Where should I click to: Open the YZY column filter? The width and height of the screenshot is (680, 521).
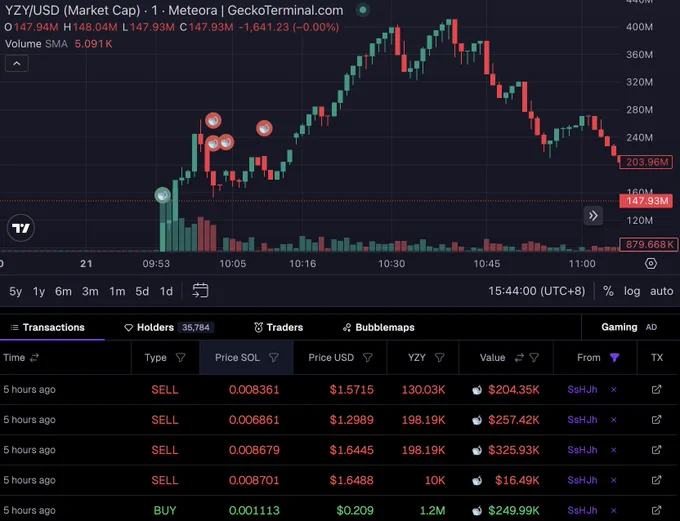point(439,357)
